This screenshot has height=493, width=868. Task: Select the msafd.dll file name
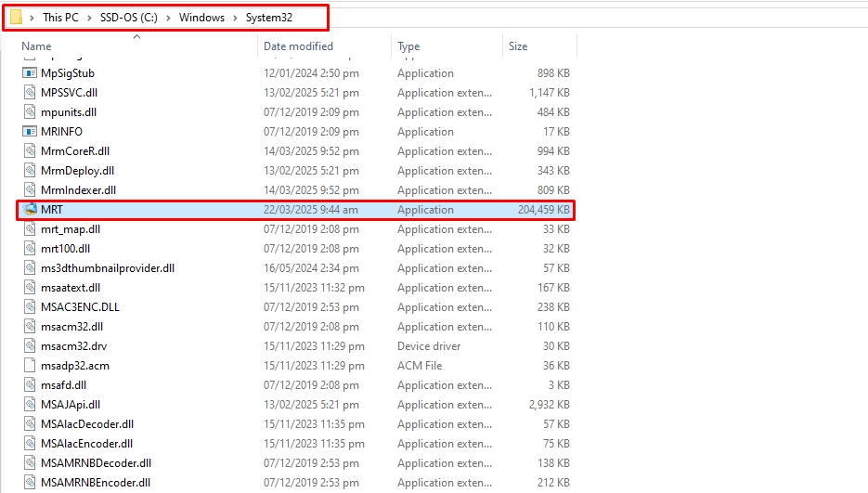[x=64, y=385]
